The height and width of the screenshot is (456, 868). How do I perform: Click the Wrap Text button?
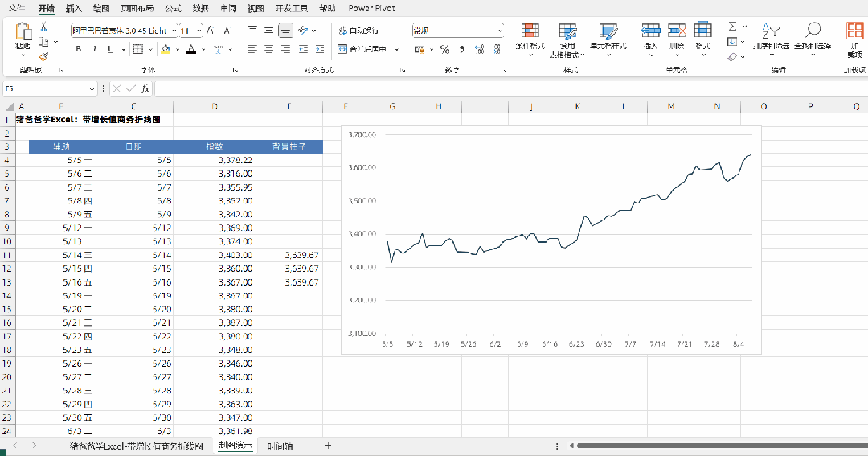pyautogui.click(x=358, y=31)
